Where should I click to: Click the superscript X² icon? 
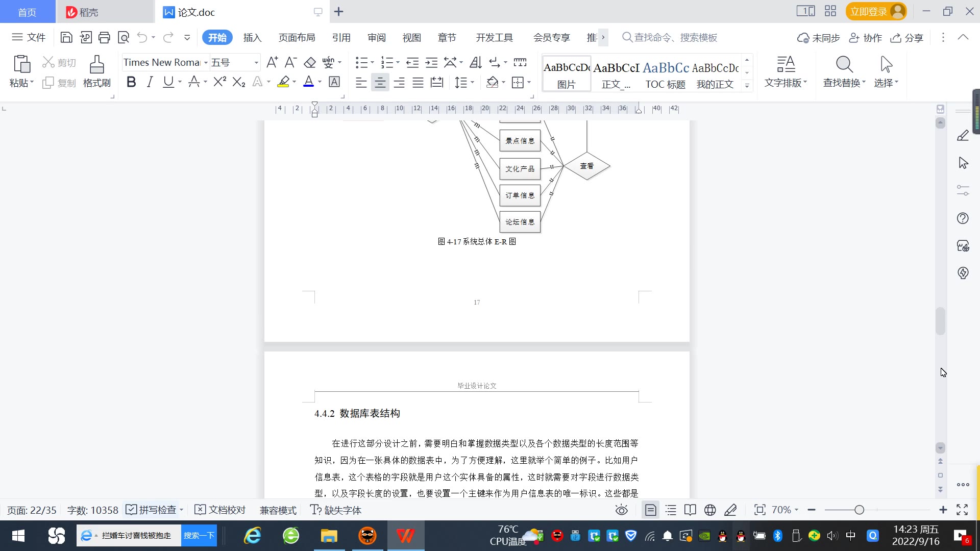(x=219, y=82)
